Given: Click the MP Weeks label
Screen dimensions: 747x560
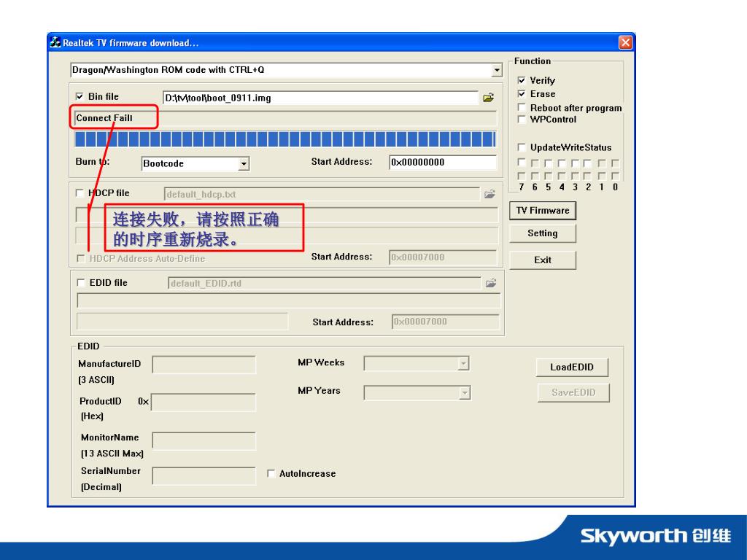Looking at the screenshot, I should pyautogui.click(x=321, y=362).
